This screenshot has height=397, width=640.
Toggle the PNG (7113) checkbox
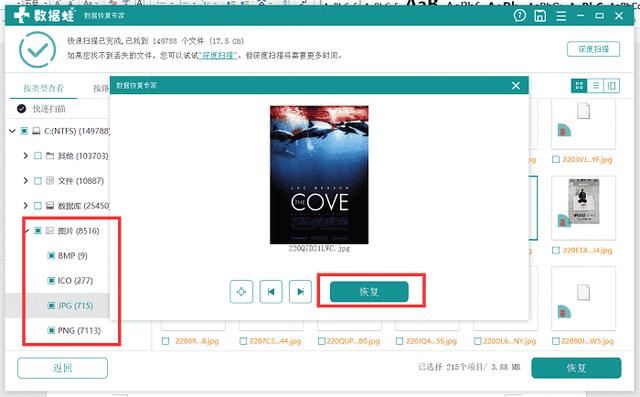click(51, 330)
